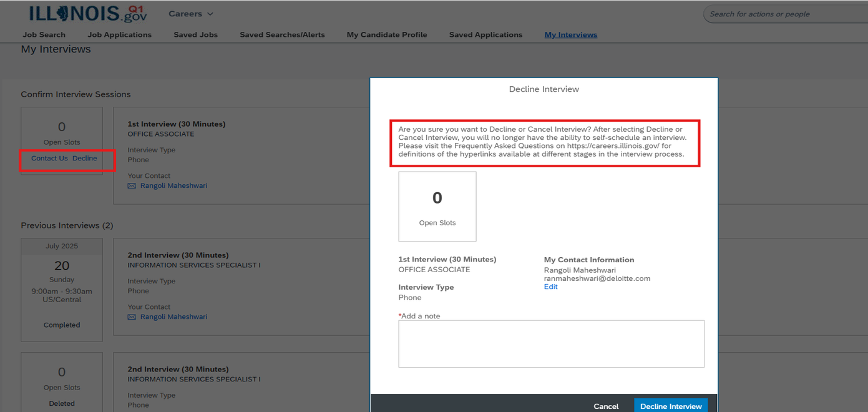
Task: Open the Job Applications tab
Action: [120, 35]
